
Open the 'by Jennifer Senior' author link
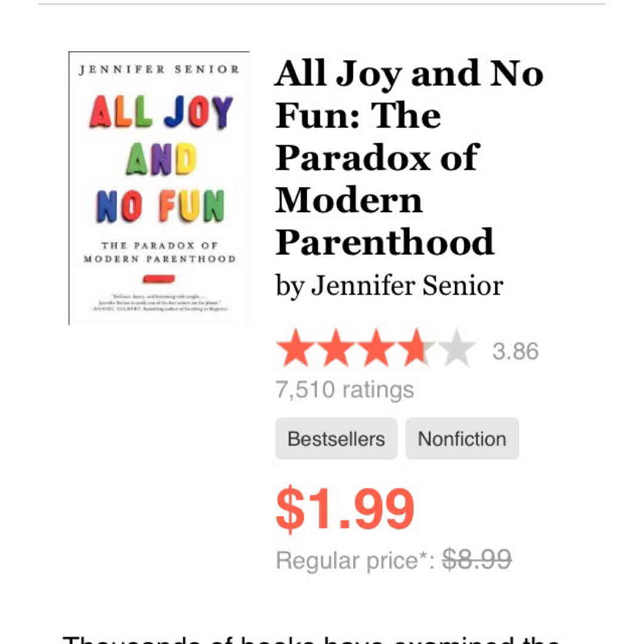[389, 286]
